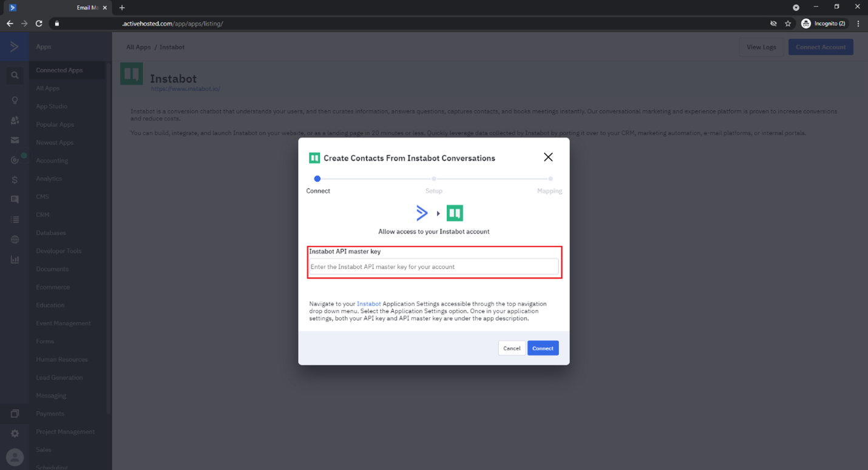This screenshot has height=470, width=868.
Task: Click the browser address bar URL
Action: 172,24
